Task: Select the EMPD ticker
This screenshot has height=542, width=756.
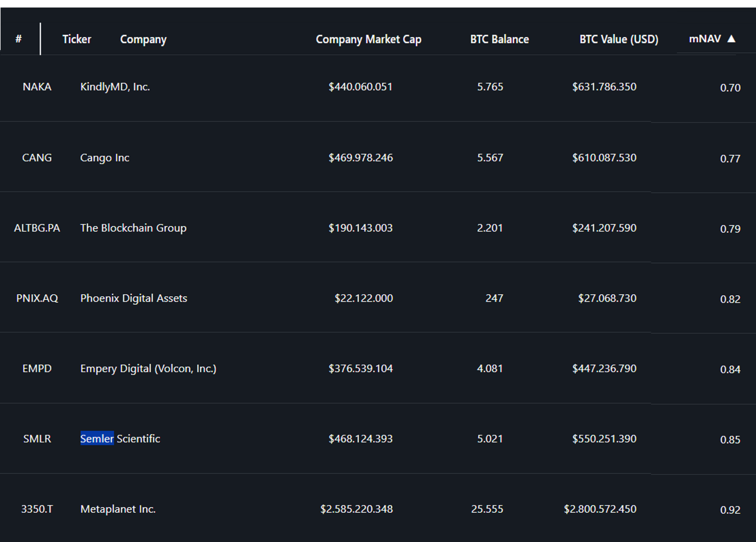Action: tap(37, 368)
